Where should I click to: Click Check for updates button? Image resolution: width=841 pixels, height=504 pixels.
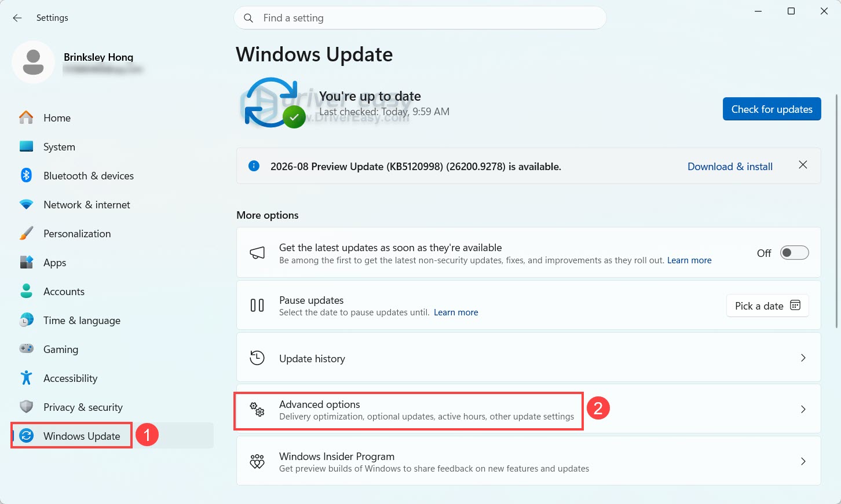(x=771, y=109)
